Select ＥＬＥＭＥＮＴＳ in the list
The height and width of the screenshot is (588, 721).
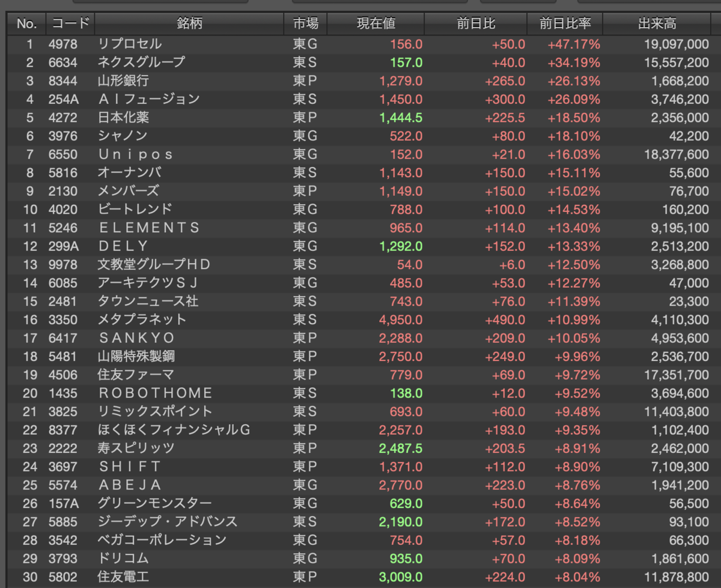click(x=148, y=228)
